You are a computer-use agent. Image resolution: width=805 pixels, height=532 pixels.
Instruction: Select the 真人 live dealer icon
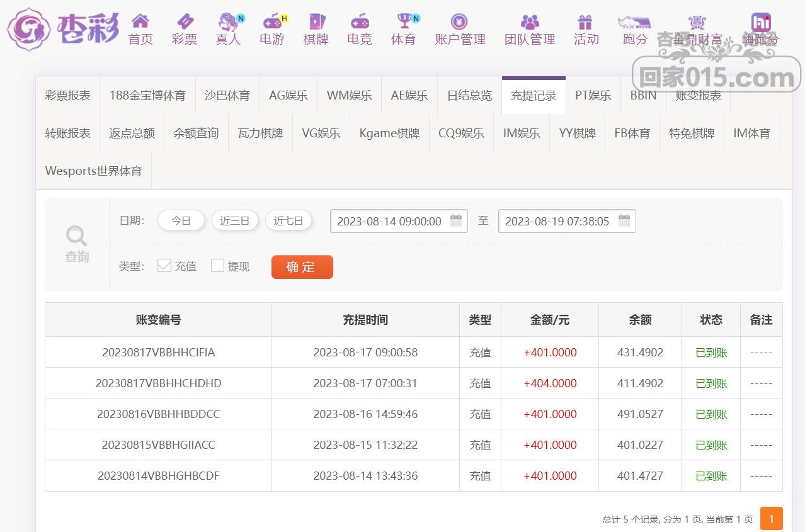click(x=228, y=22)
